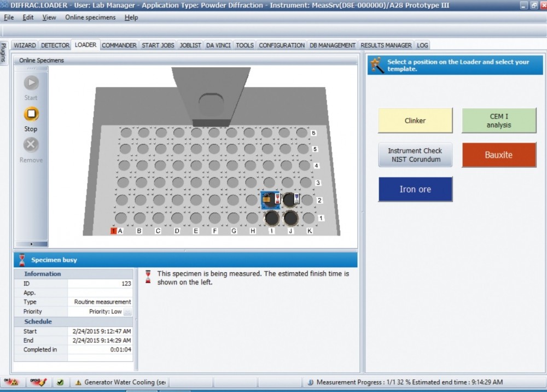Select the queued specimen at position J2
Screen dimensions: 547x392
(289, 200)
